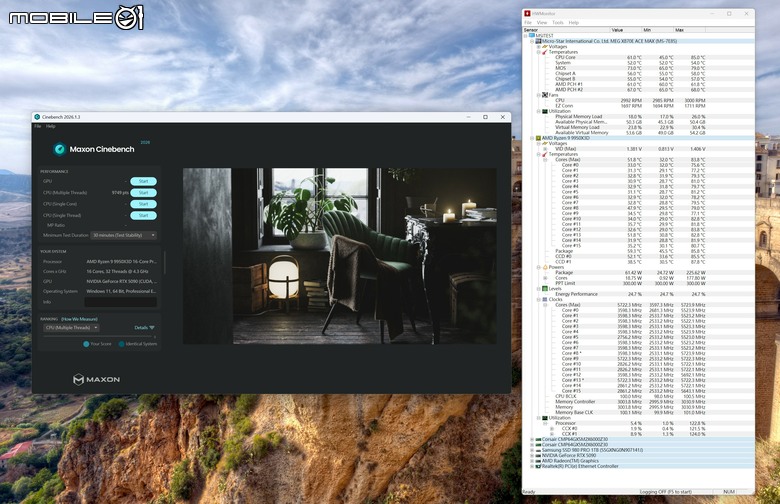
Task: Select the Fans node fan icon
Action: coord(545,95)
